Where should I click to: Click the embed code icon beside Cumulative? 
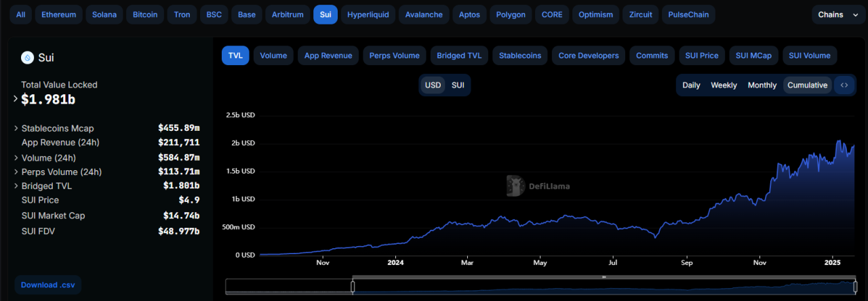pyautogui.click(x=844, y=85)
